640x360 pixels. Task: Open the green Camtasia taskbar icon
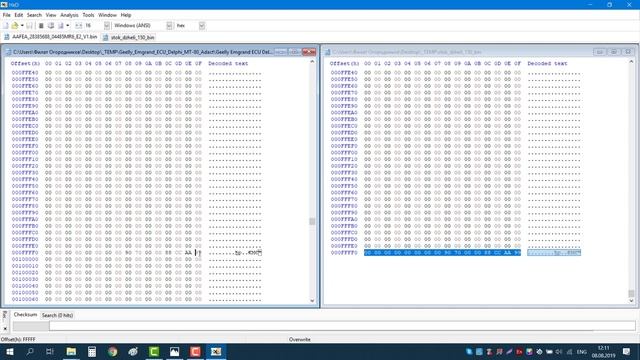[154, 351]
